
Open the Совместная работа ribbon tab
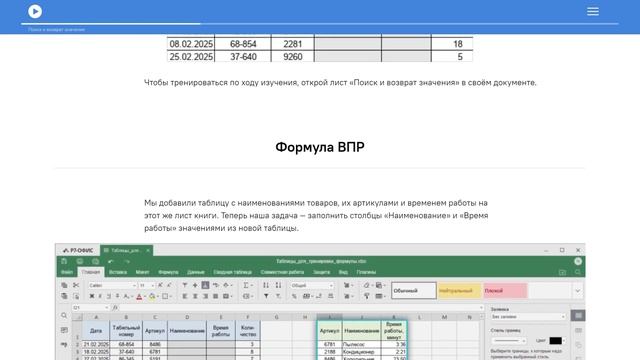[x=282, y=272]
